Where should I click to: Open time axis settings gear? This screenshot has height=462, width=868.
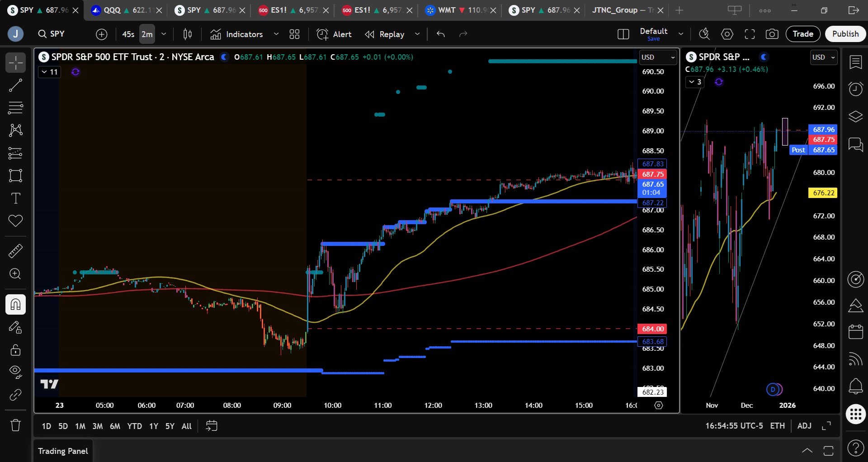(659, 405)
